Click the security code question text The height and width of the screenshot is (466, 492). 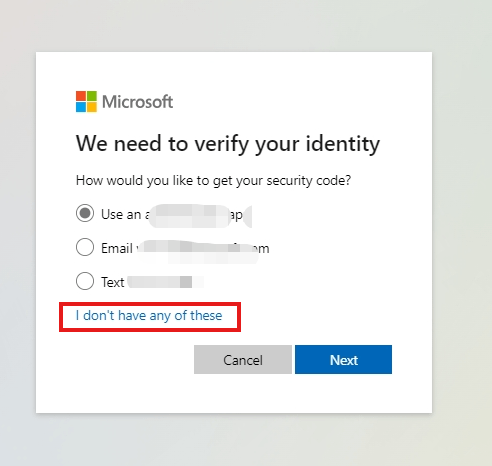tap(214, 181)
